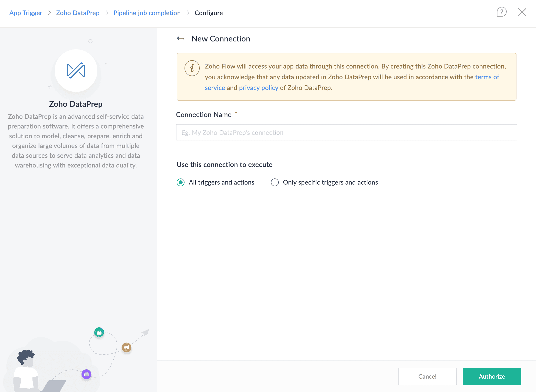Go to App Trigger breadcrumb
The height and width of the screenshot is (392, 536).
click(26, 13)
